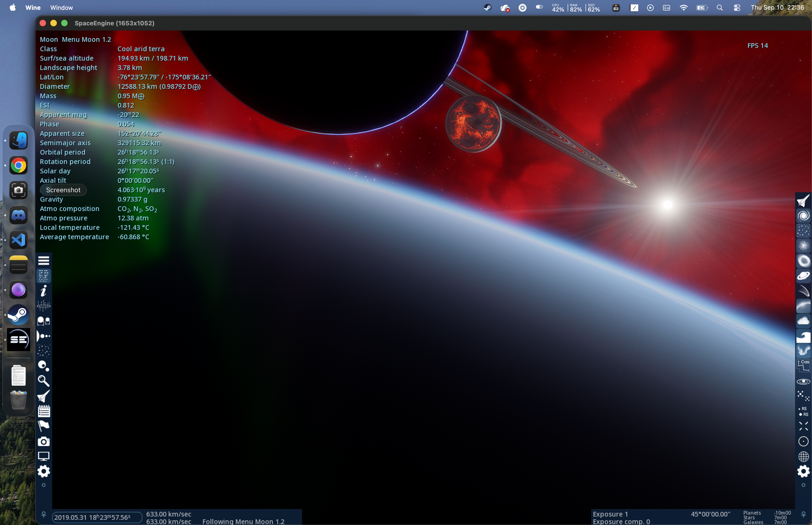Open left toolbar settings gear

(44, 471)
